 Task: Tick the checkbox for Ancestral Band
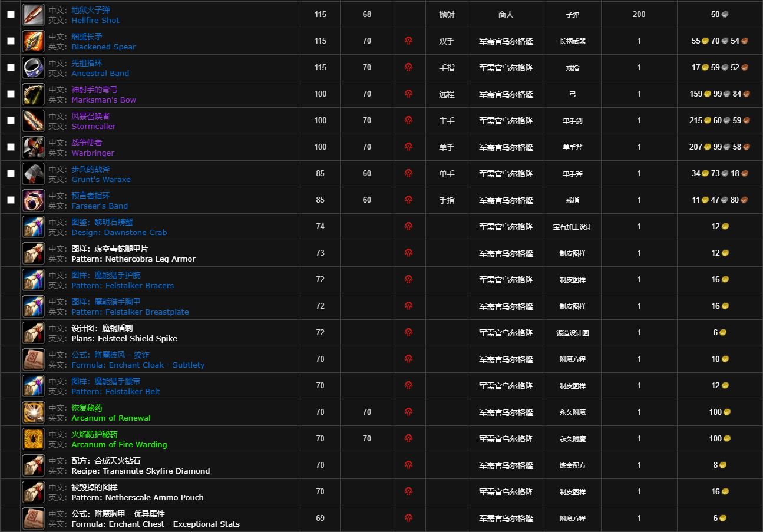click(11, 68)
